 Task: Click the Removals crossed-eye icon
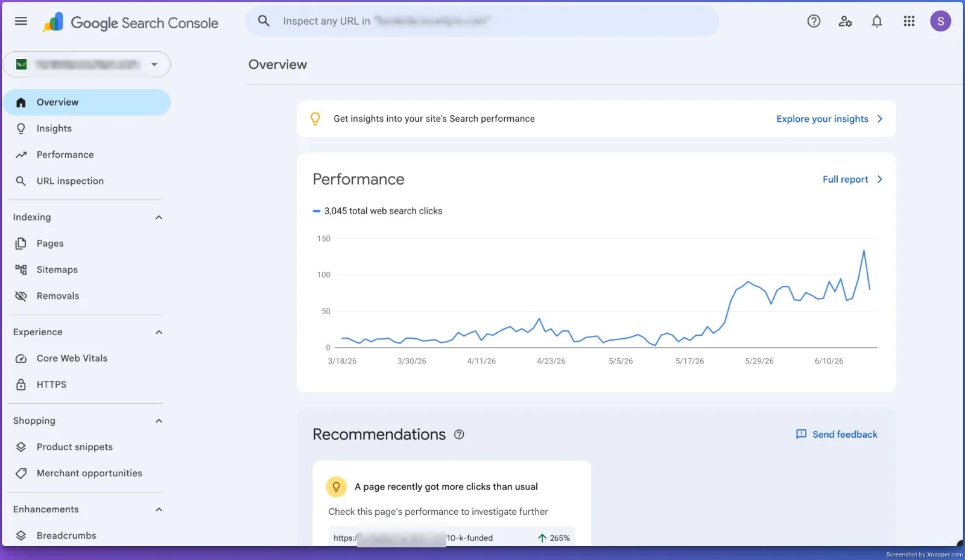click(x=21, y=296)
